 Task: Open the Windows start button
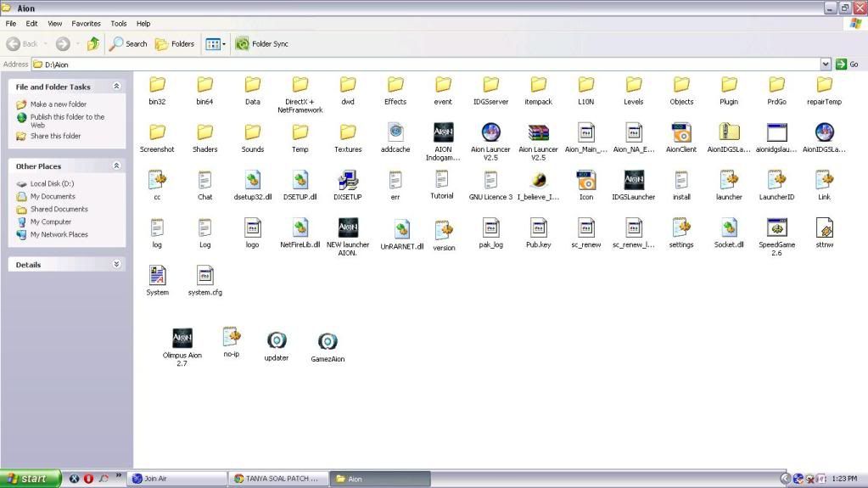[31, 479]
